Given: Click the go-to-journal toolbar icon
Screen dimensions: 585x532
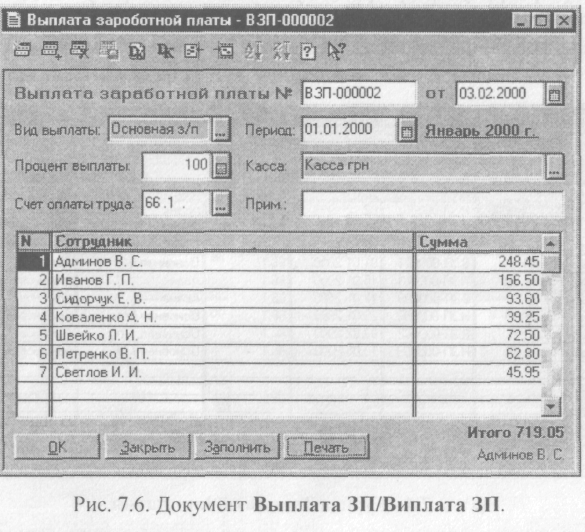Looking at the screenshot, I should [x=224, y=51].
